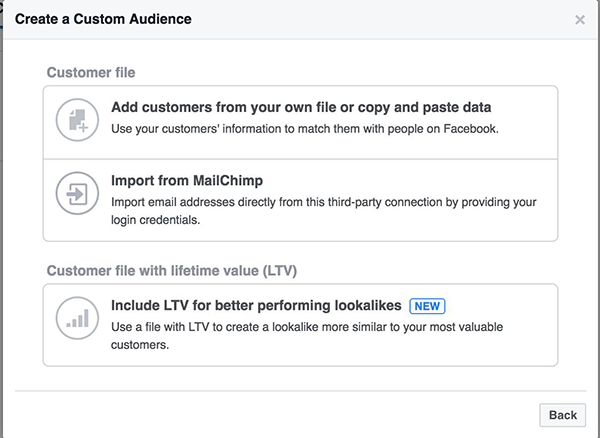The width and height of the screenshot is (600, 438).
Task: Click the Import email addresses directly description line
Action: click(x=323, y=202)
